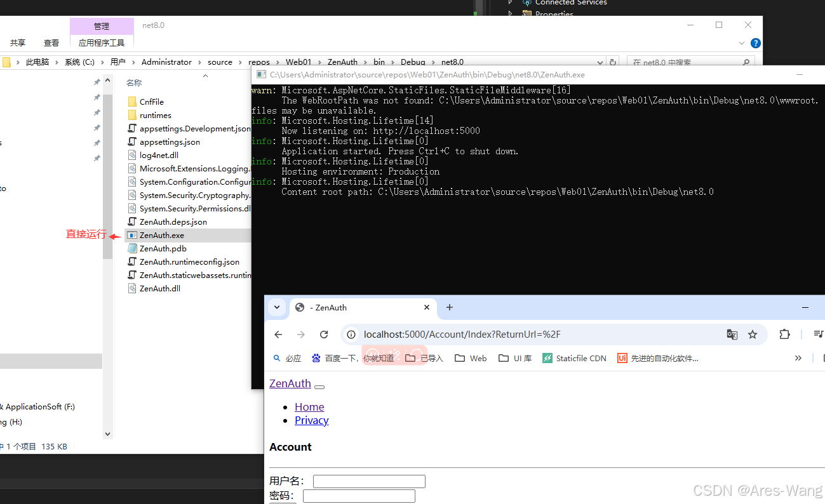Click the translate page icon in Chrome
The width and height of the screenshot is (825, 504).
point(732,335)
